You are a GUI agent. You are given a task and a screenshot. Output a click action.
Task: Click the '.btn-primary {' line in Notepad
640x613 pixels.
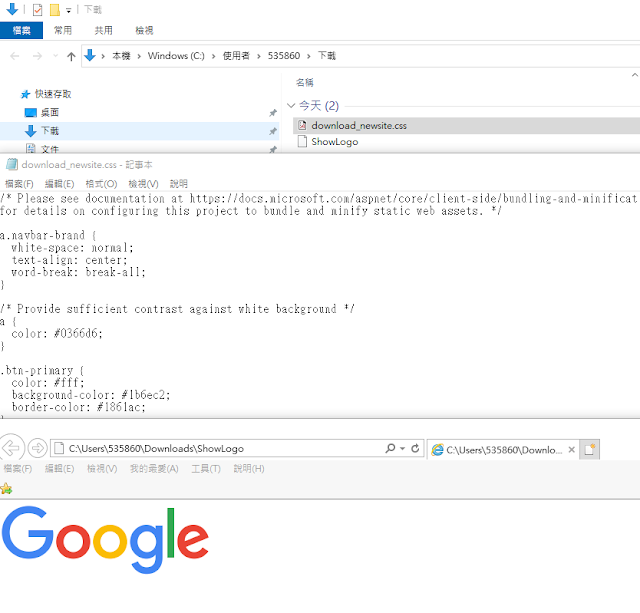point(42,371)
